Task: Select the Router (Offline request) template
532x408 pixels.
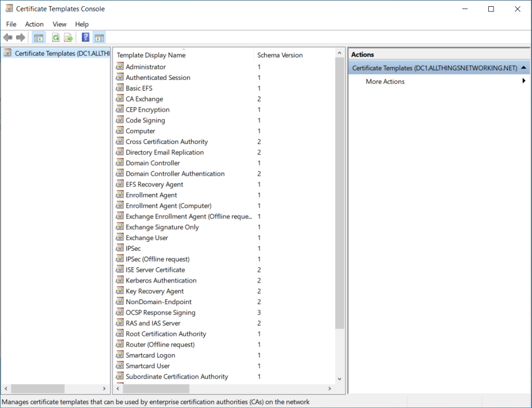Action: 160,345
